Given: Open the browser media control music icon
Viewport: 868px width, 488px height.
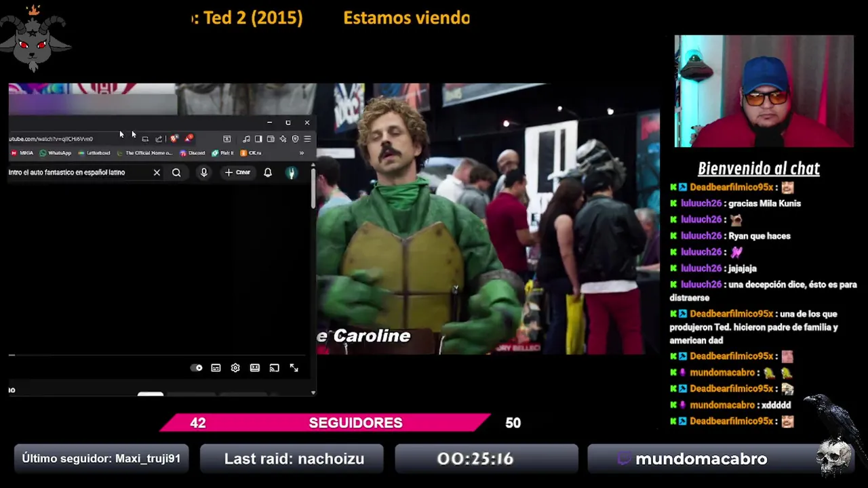Looking at the screenshot, I should click(x=246, y=139).
